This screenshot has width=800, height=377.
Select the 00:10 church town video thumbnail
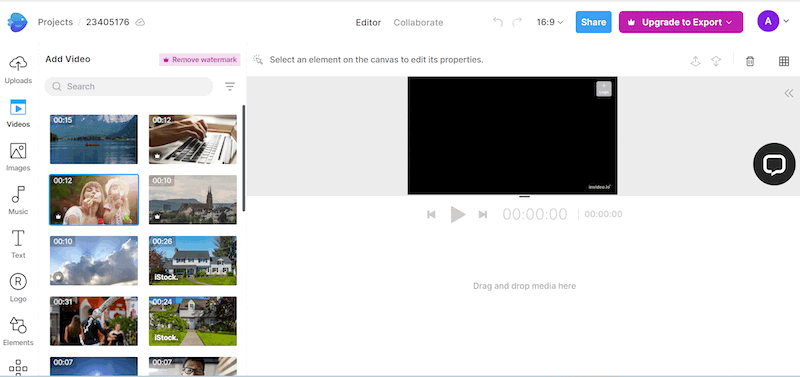[193, 199]
